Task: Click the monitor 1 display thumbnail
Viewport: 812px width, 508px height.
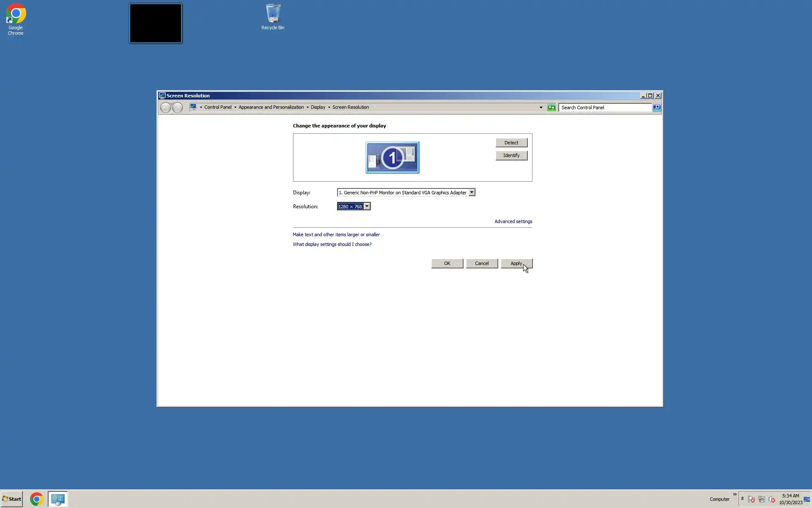Action: 392,157
